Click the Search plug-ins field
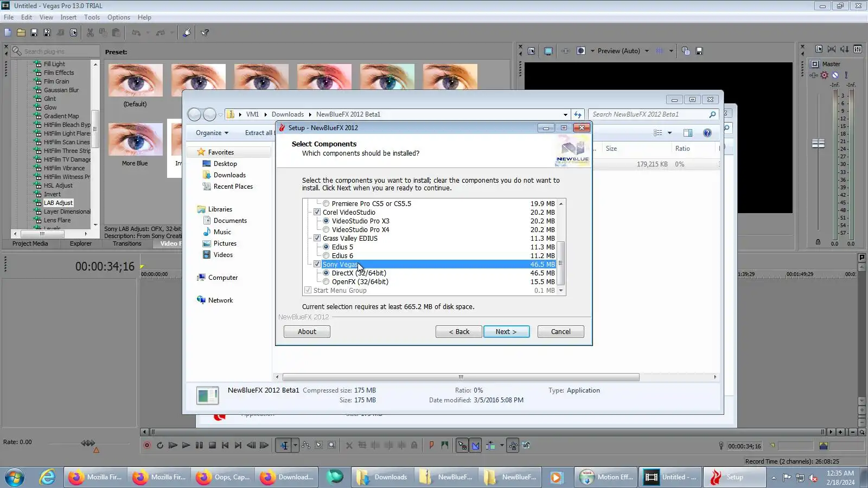This screenshot has width=868, height=488. tap(60, 52)
